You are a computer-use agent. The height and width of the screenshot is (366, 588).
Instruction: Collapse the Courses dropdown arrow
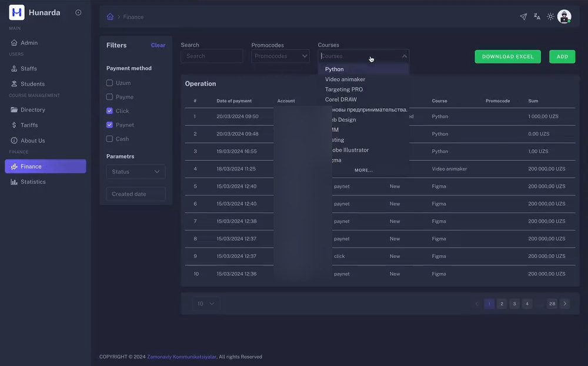[405, 56]
